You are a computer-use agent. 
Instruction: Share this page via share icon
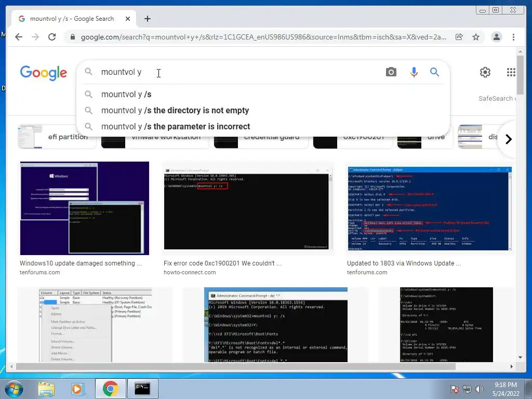(459, 37)
